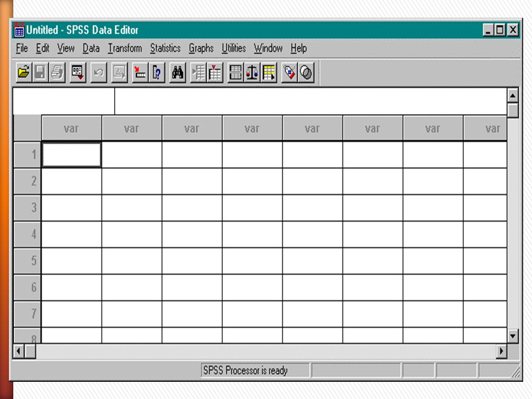Select row header 2
Image resolution: width=532 pixels, height=399 pixels.
point(28,181)
